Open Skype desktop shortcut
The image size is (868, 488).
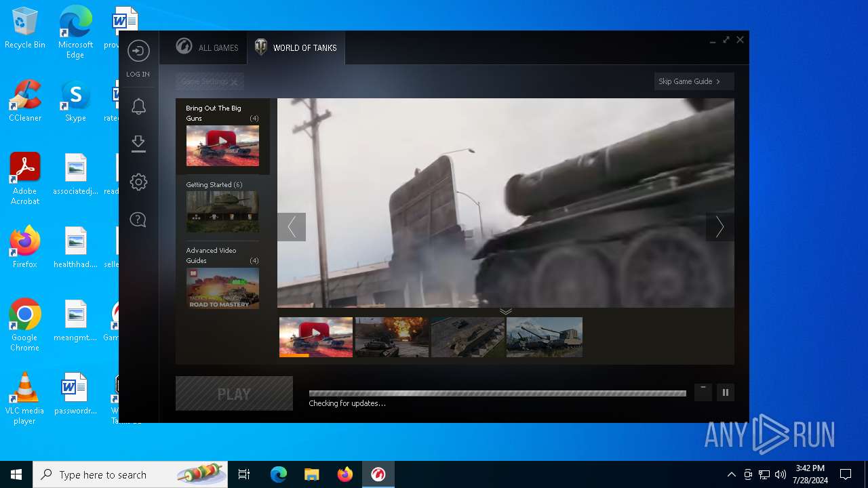point(75,101)
